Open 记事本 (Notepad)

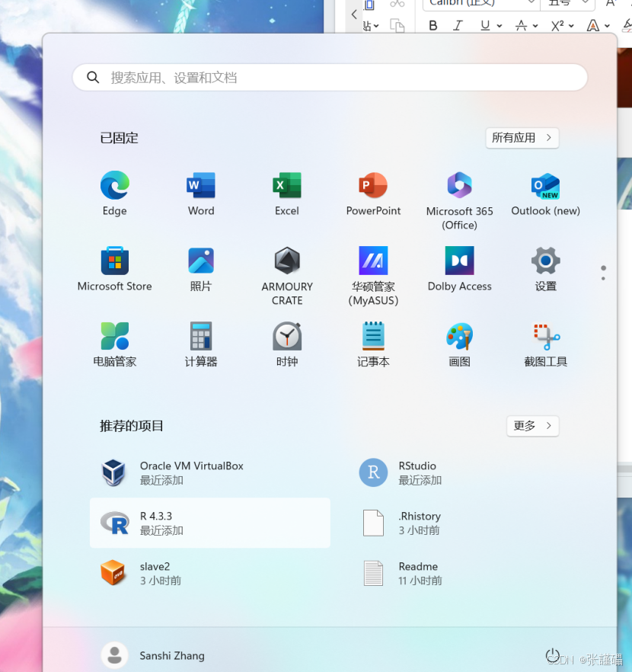point(373,344)
